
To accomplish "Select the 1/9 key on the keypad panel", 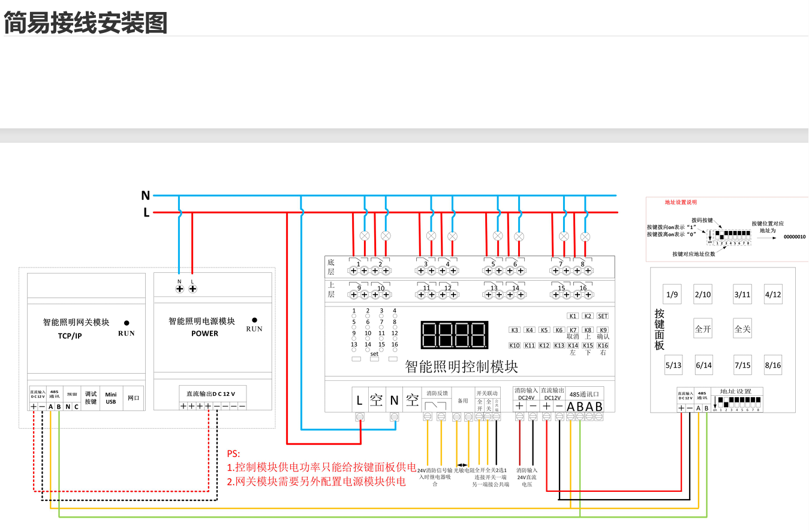I will point(672,294).
